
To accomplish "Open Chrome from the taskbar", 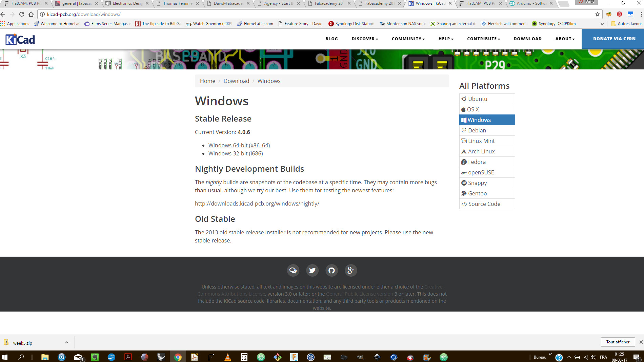I will (178, 357).
